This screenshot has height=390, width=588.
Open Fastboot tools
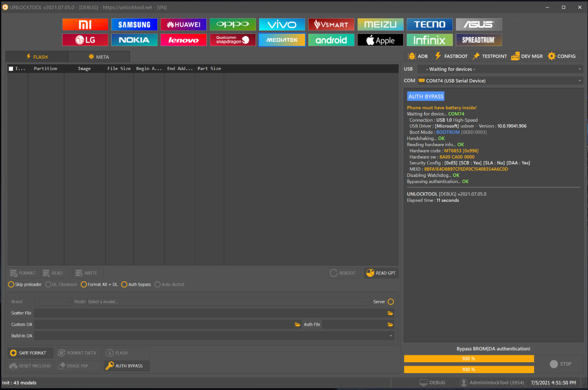coord(451,56)
